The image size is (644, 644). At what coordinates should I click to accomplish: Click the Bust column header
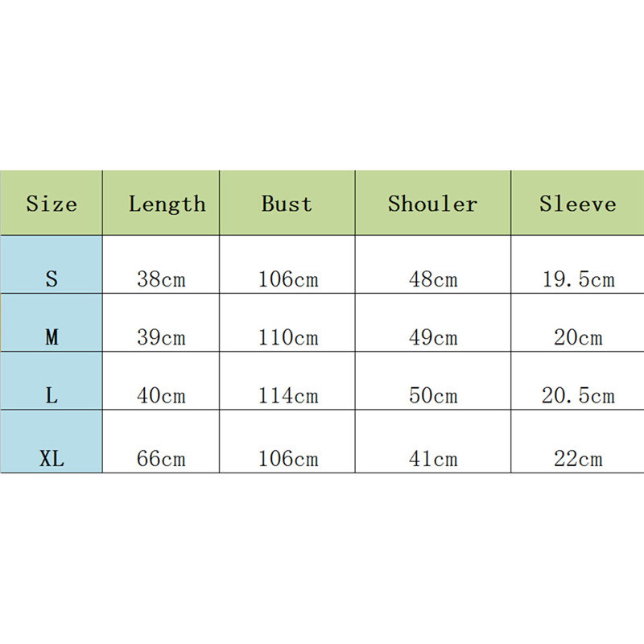[287, 203]
